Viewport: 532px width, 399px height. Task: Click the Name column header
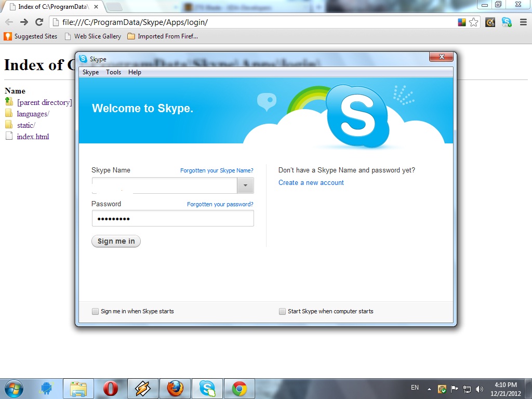pos(15,91)
